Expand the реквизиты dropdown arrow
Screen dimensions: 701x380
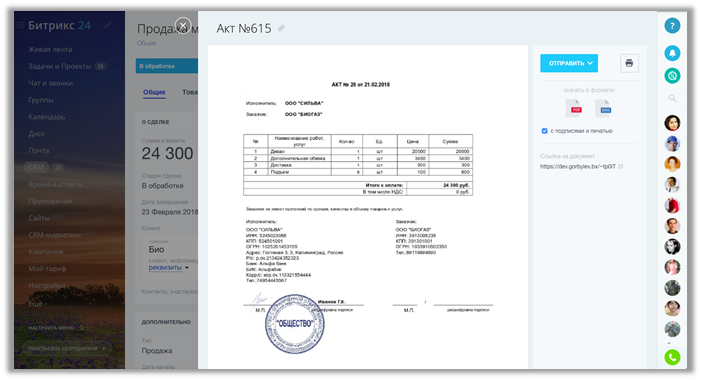pos(187,268)
